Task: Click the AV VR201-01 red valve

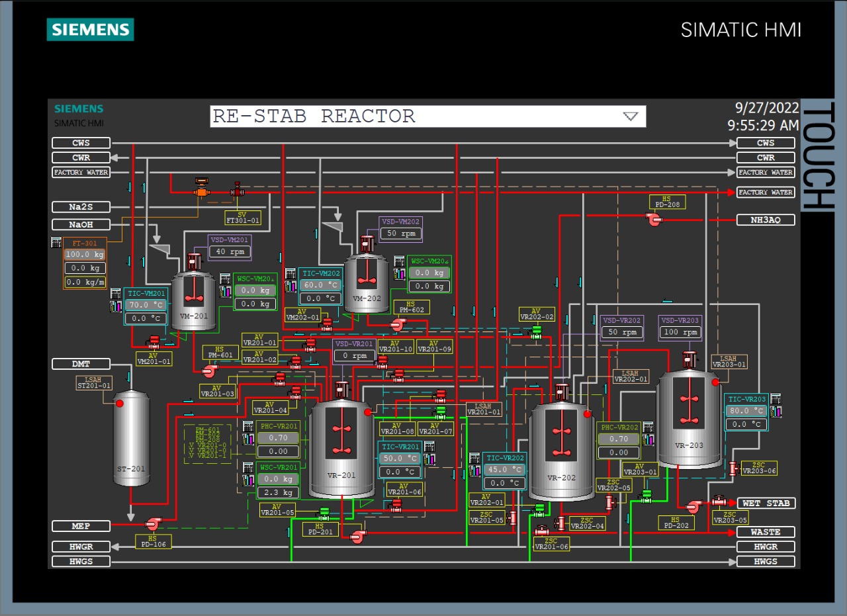Action: [x=310, y=345]
